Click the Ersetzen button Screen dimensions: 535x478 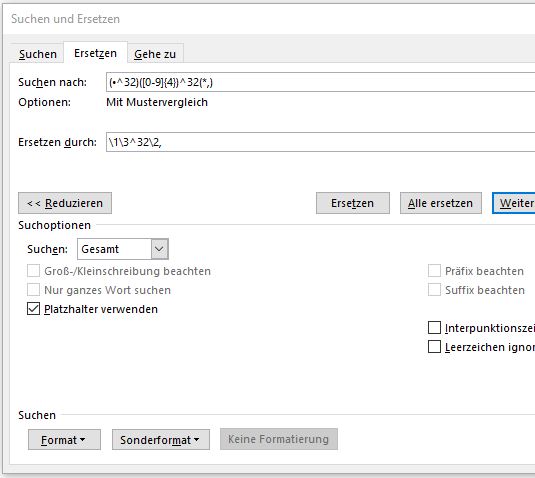point(353,203)
